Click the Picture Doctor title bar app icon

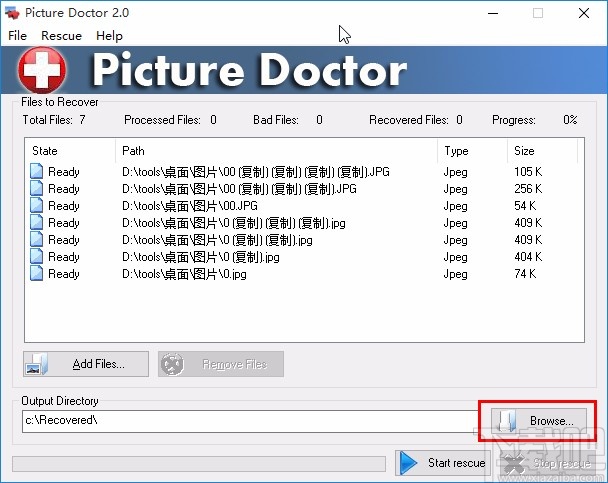pos(12,13)
